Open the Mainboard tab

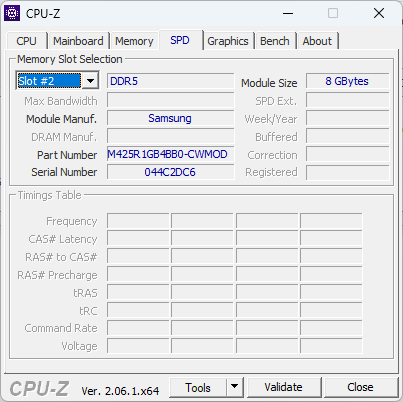[78, 41]
